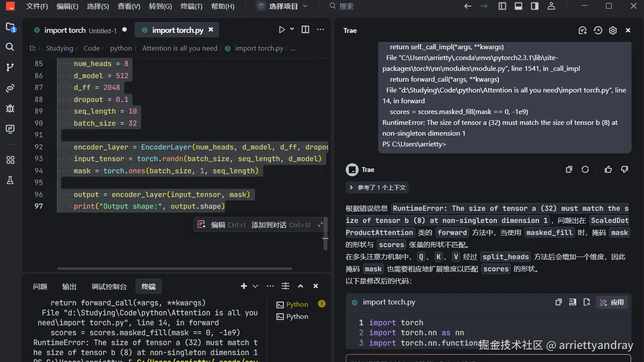Expand the breadcrumb ellipsis item

click(x=293, y=48)
